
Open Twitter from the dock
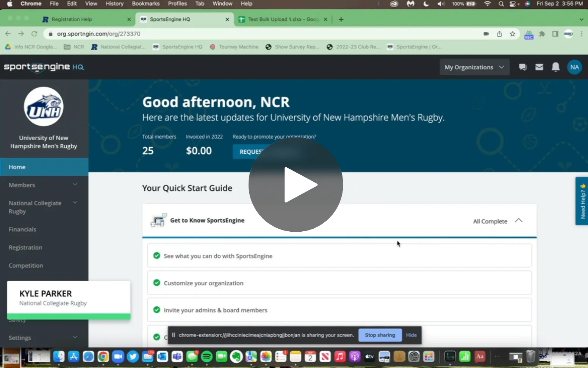click(x=133, y=356)
